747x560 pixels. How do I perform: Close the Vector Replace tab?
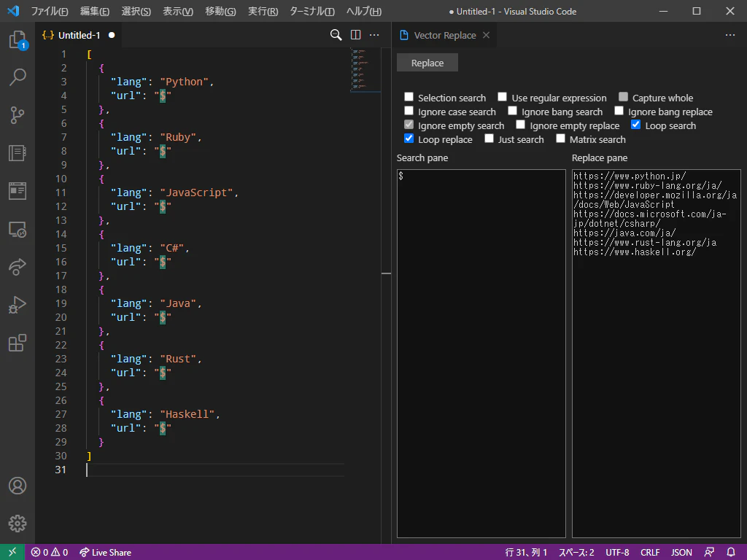coord(486,35)
